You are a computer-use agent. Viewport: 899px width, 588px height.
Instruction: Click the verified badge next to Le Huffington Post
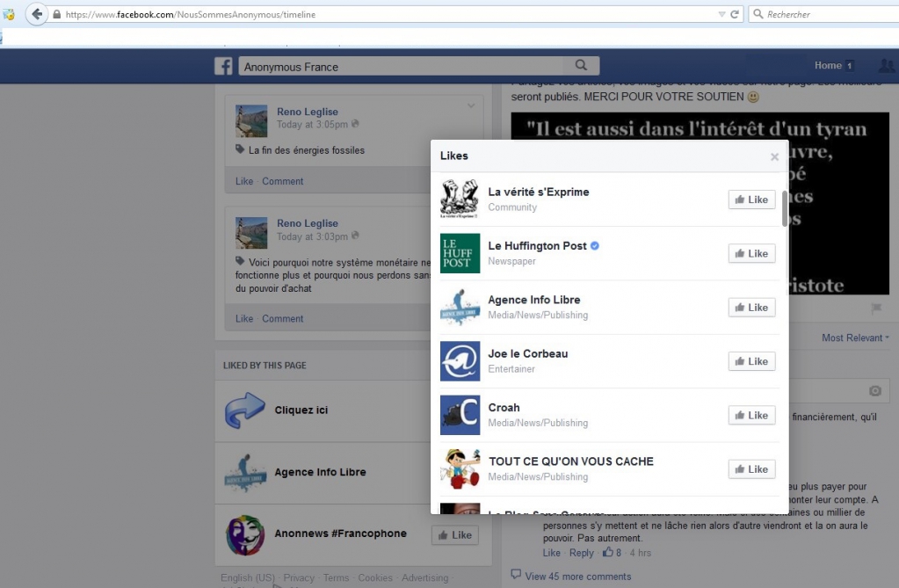click(x=595, y=245)
